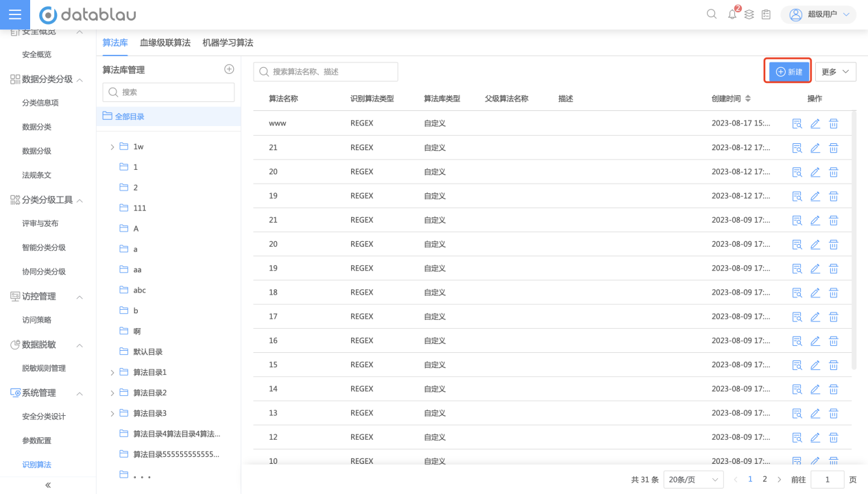This screenshot has height=494, width=868.
Task: Switch to the 血缘级联算法 tab
Action: [165, 42]
